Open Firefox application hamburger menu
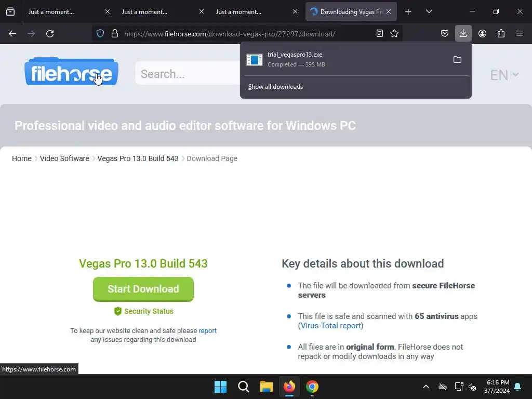Screen dimensions: 532x399 tap(520, 34)
